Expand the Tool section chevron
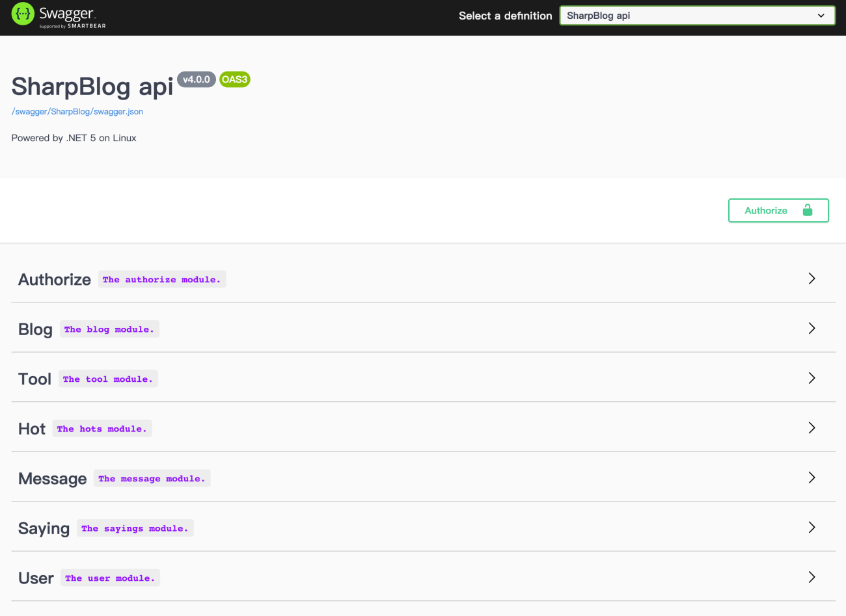Viewport: 846px width, 616px height. (x=812, y=378)
